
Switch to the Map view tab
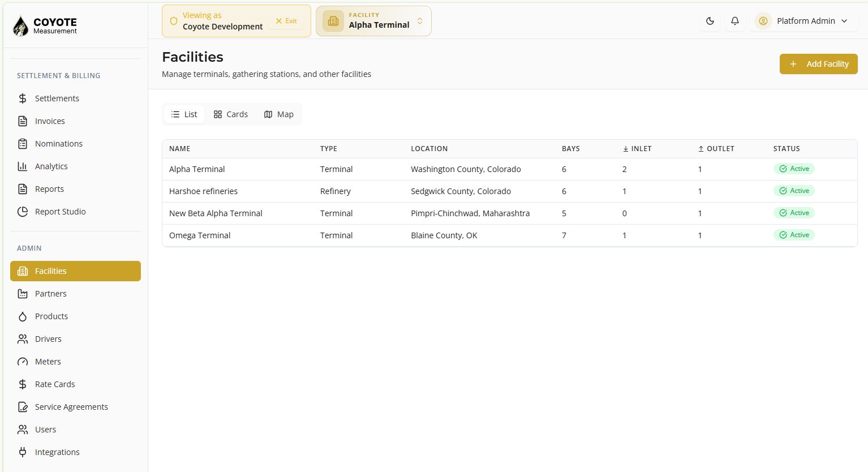click(x=279, y=114)
